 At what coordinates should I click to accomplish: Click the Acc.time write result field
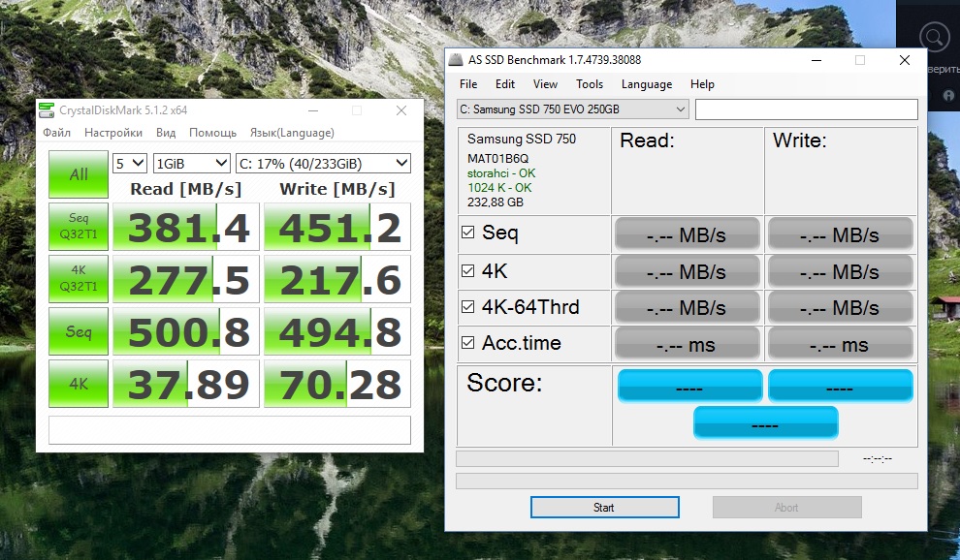840,344
